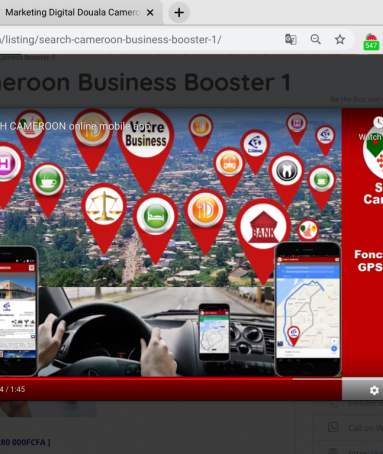Click the address bar URL field
Viewport: 383px width, 454px height.
click(x=140, y=39)
